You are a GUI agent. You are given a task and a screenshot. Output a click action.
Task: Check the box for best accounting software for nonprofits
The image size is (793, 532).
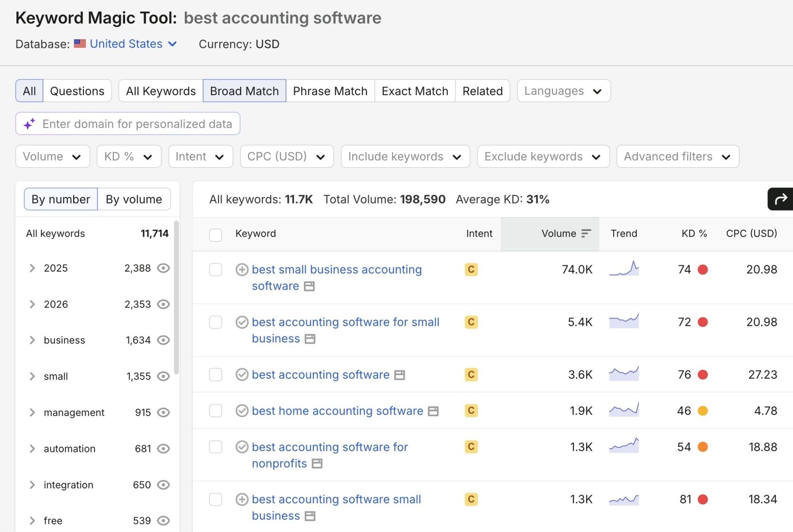(215, 447)
